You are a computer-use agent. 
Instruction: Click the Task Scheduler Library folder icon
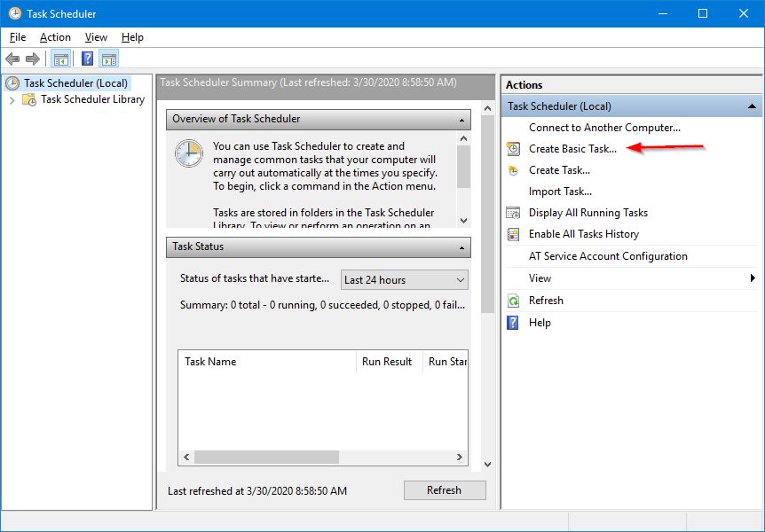(29, 100)
